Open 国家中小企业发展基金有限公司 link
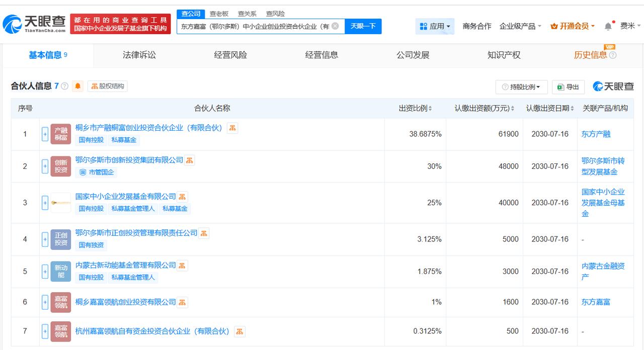This screenshot has height=350, width=644. pos(126,196)
